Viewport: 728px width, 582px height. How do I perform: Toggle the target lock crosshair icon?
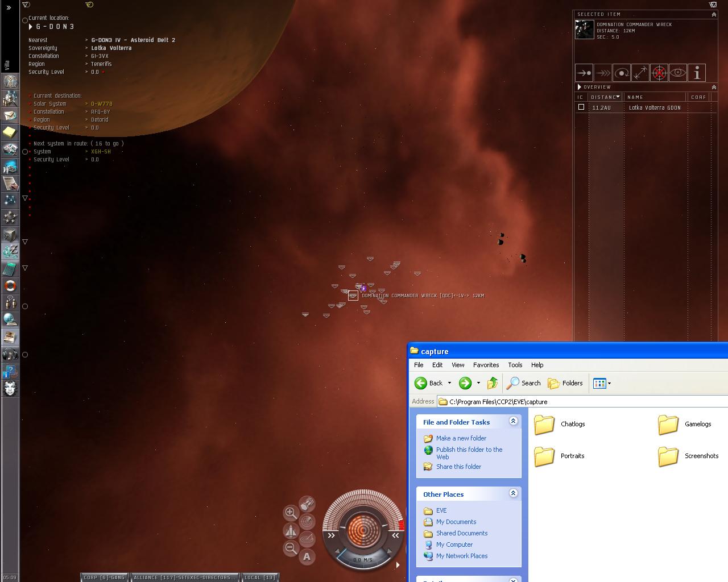(x=659, y=73)
